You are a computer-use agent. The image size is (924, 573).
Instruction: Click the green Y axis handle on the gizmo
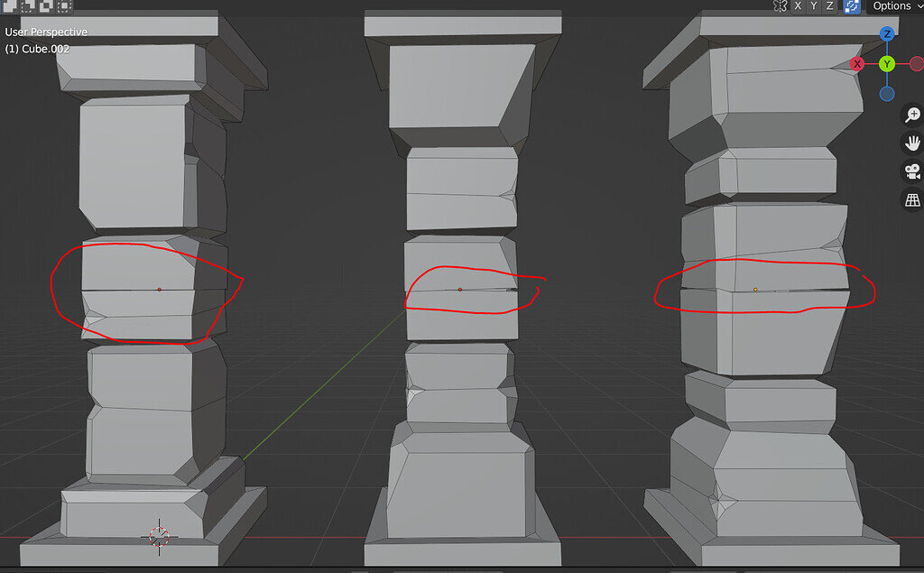[x=887, y=63]
